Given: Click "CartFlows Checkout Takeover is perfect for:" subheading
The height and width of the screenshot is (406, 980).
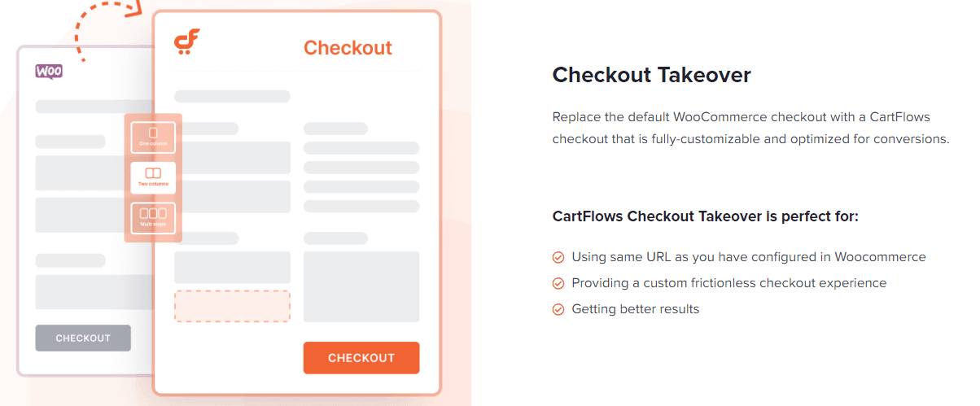Looking at the screenshot, I should click(706, 217).
